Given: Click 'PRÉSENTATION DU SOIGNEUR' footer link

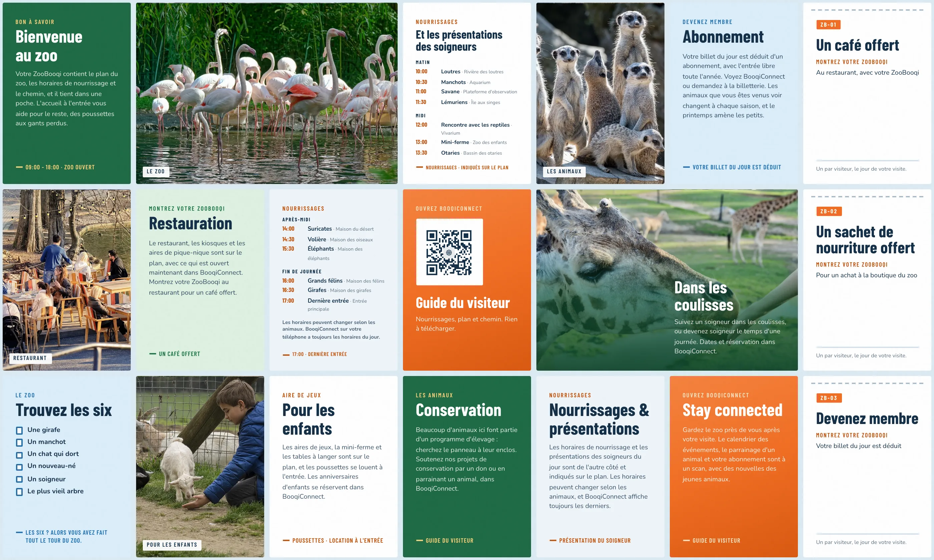Looking at the screenshot, I should point(595,540).
